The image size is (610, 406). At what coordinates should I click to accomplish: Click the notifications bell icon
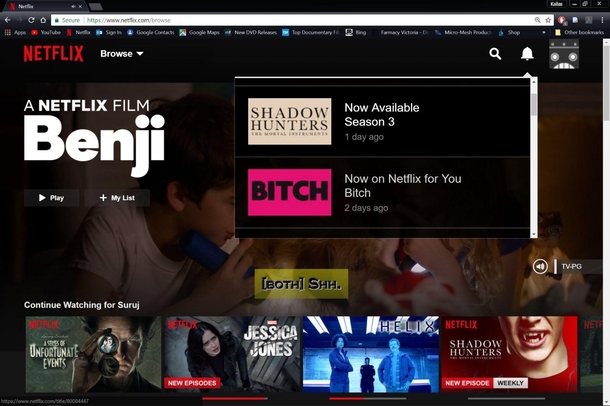(x=527, y=54)
